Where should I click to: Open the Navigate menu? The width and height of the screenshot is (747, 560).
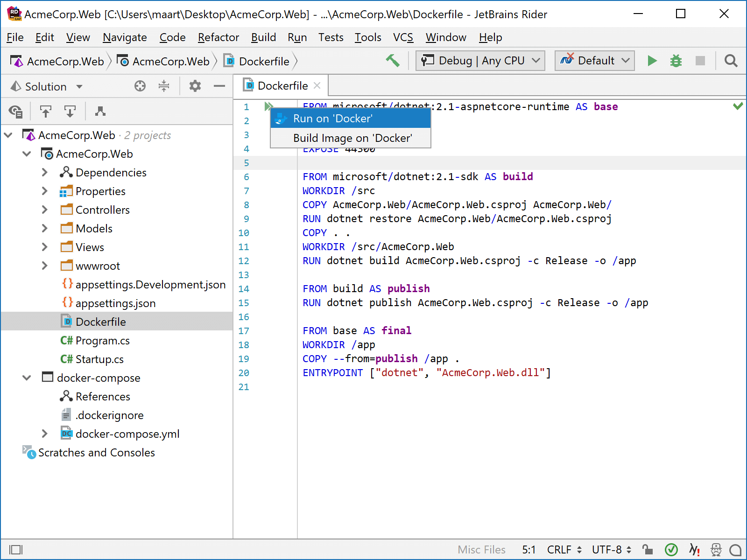click(125, 37)
